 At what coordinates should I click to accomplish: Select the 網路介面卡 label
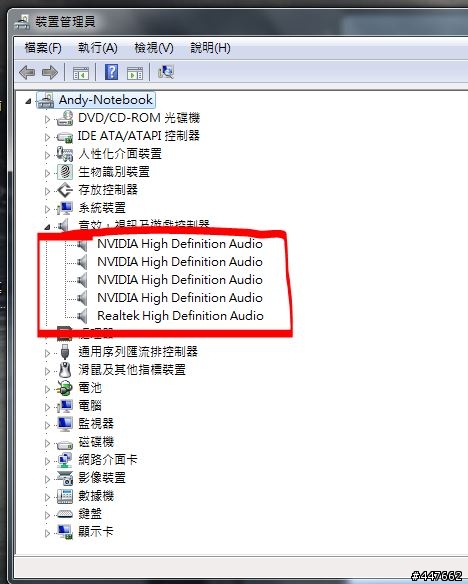point(108,460)
